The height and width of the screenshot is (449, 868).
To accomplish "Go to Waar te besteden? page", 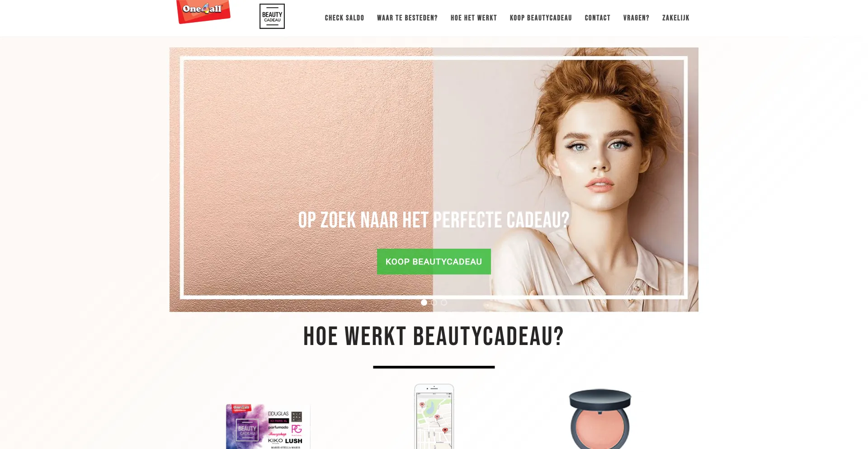I will pyautogui.click(x=407, y=18).
